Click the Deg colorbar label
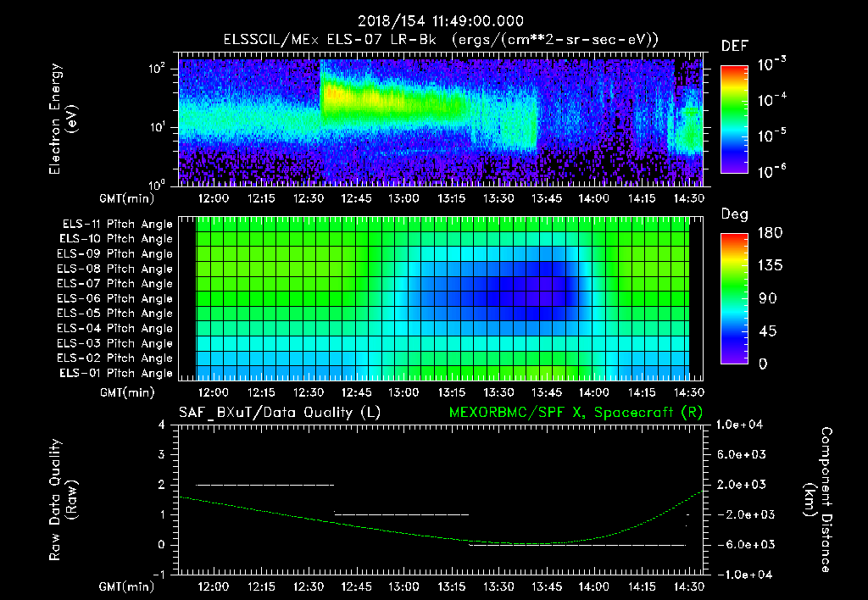 tap(734, 214)
